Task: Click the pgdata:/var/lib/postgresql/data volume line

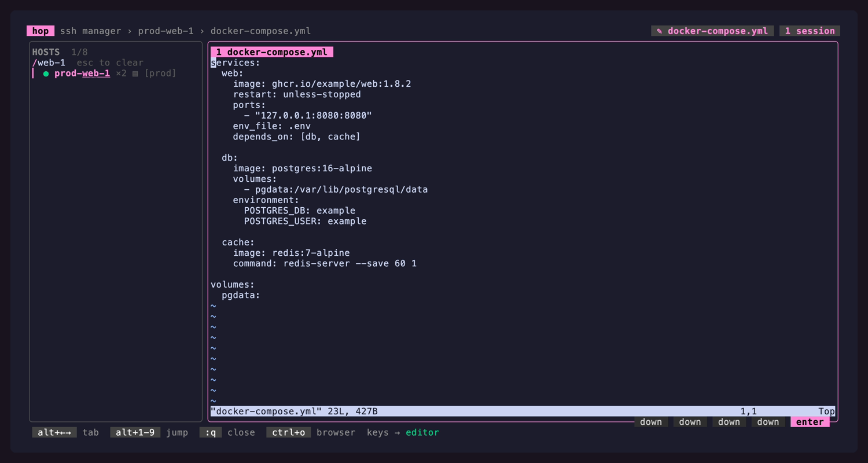Action: point(336,189)
